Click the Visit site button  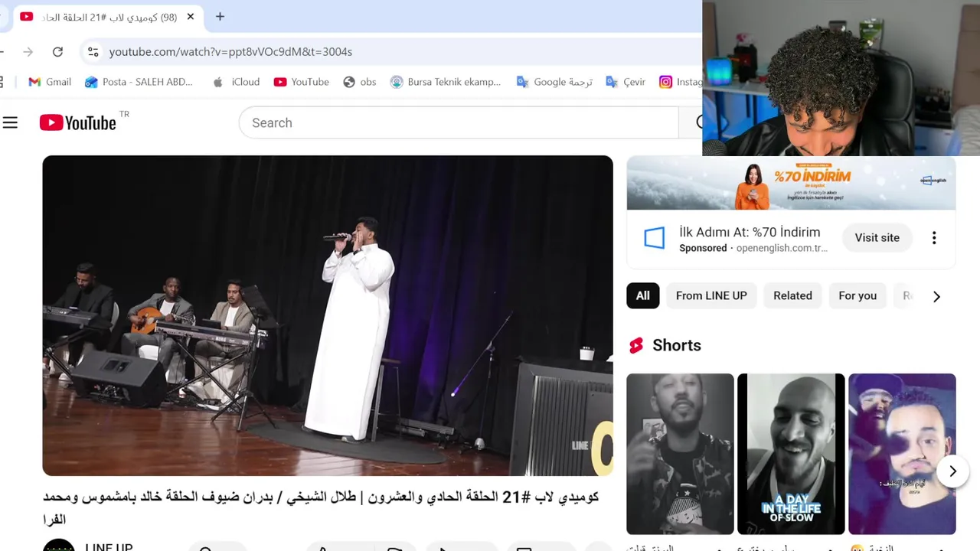tap(877, 237)
